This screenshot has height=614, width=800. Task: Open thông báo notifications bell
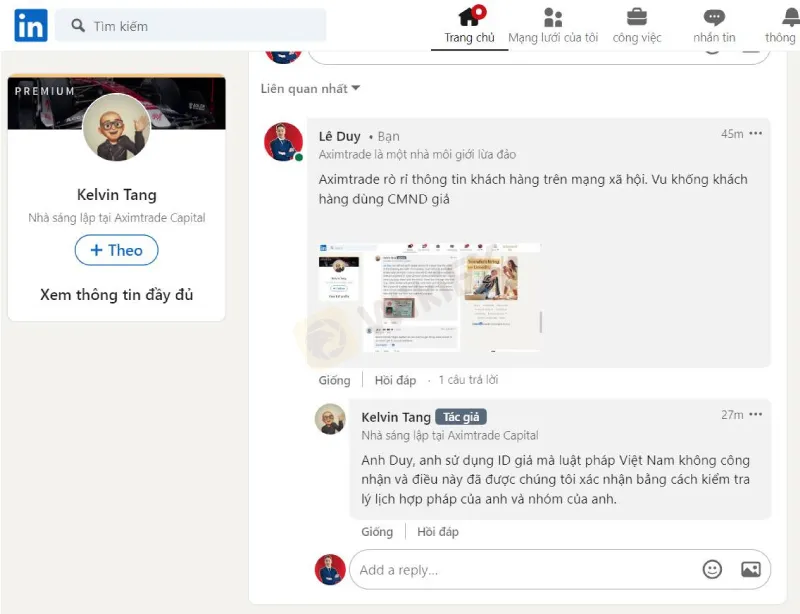pyautogui.click(x=783, y=26)
